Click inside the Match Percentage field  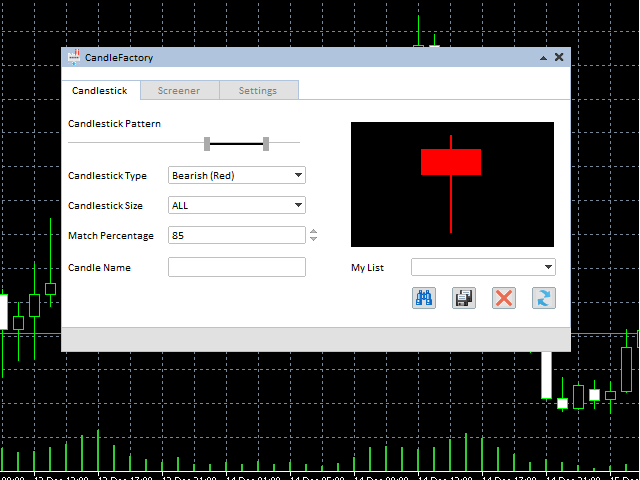tap(237, 236)
